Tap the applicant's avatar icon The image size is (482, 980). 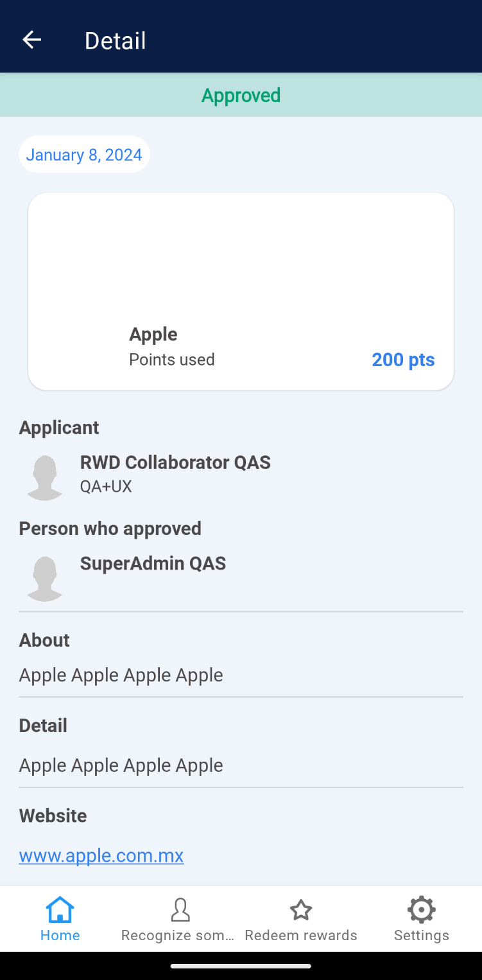[44, 477]
